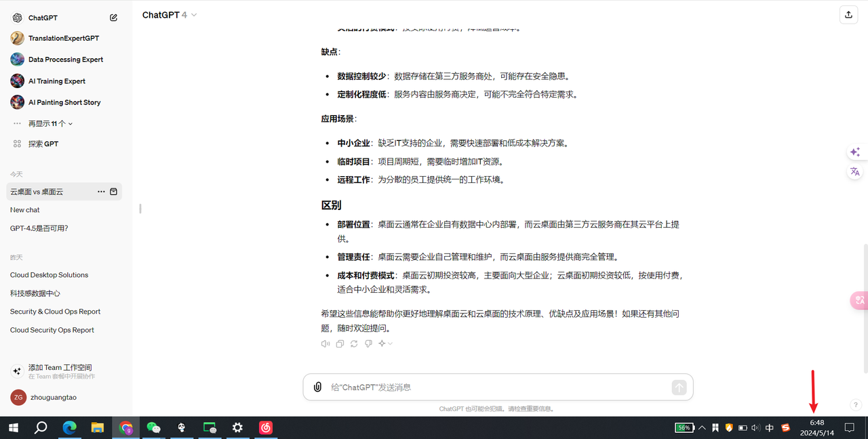Select Data Processing Expert in the sidebar
868x439 pixels.
64,59
